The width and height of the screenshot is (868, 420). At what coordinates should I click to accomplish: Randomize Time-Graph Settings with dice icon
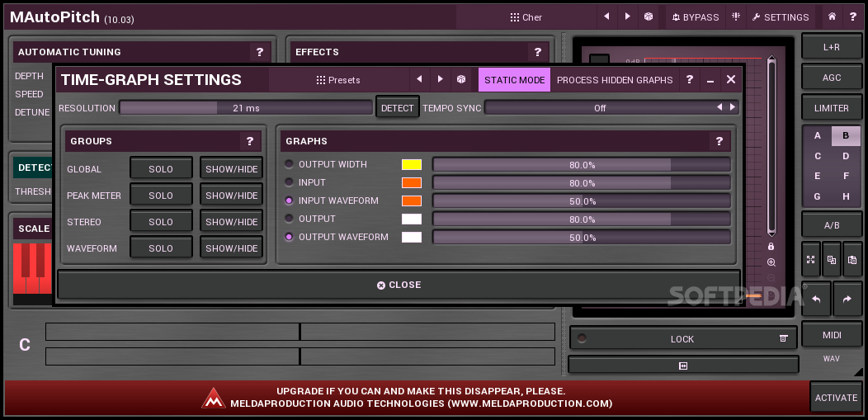coord(460,80)
